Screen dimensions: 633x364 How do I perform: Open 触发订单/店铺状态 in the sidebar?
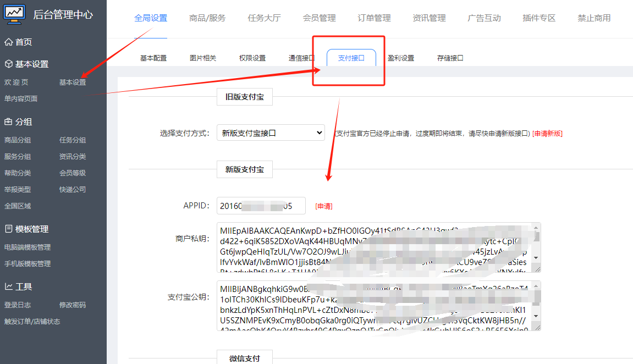point(32,322)
